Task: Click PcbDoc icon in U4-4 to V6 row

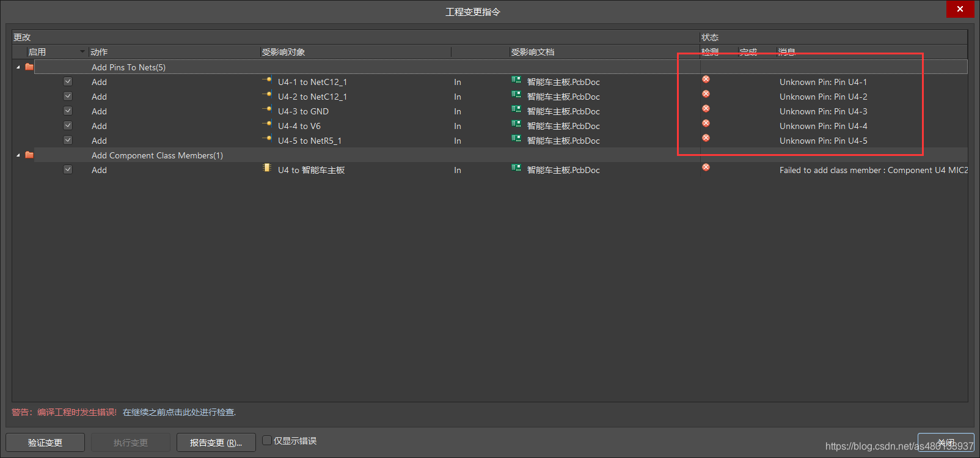Action: pyautogui.click(x=516, y=124)
